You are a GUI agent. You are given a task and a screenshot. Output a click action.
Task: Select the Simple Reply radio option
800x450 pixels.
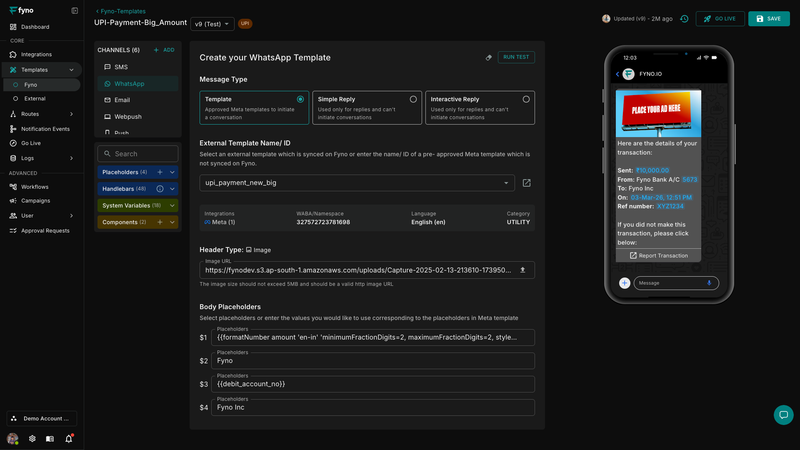(413, 99)
